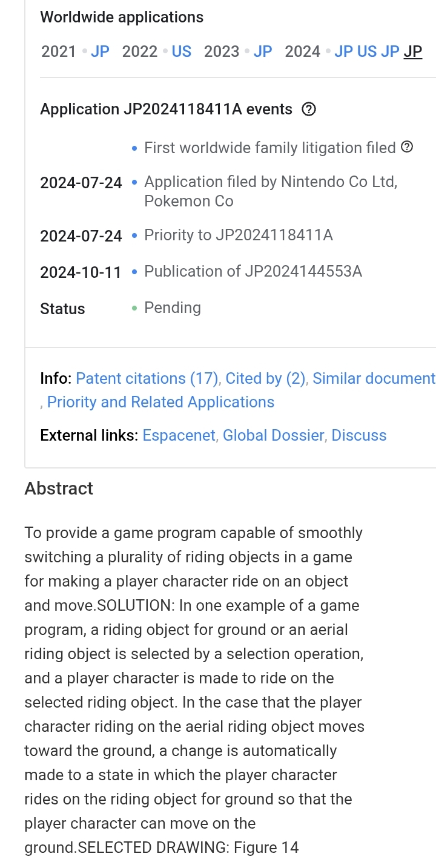Open the 2021 JP application link
Viewport: 436px width, 868px height.
[100, 51]
